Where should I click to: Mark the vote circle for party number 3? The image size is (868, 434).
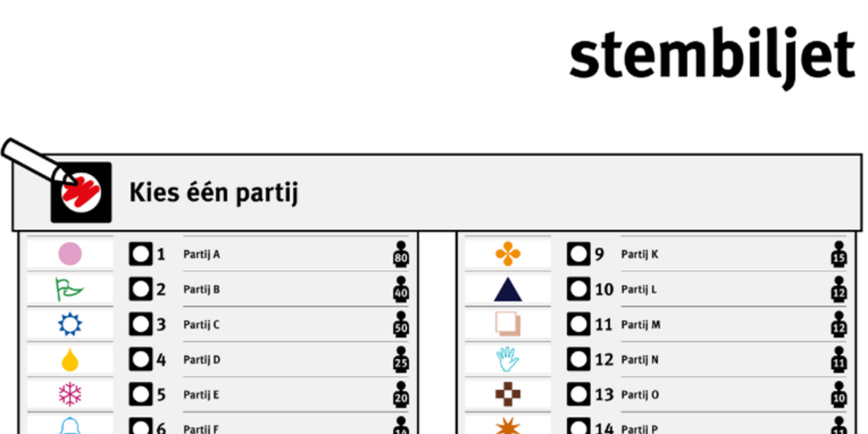click(141, 324)
